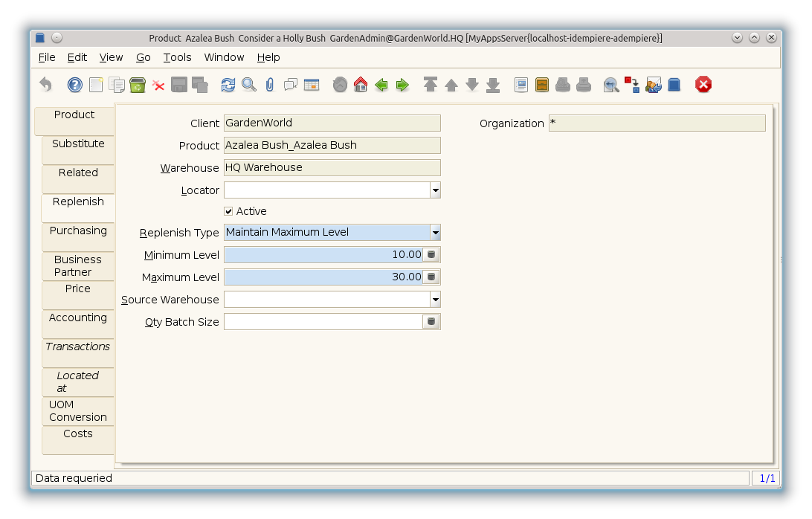Jump to first record arrow icon
The width and height of the screenshot is (812, 519).
[x=431, y=85]
